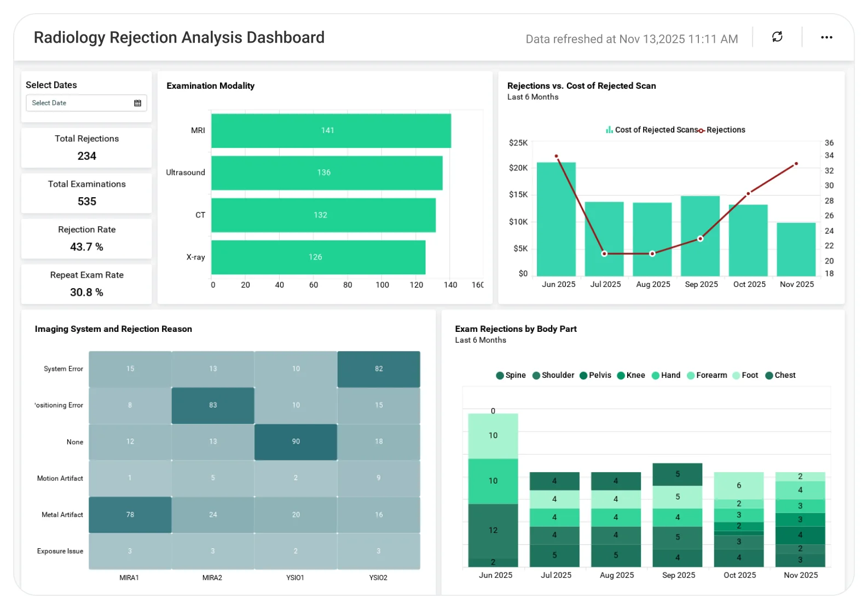868x609 pixels.
Task: Toggle the Hand legend item
Action: pos(666,375)
